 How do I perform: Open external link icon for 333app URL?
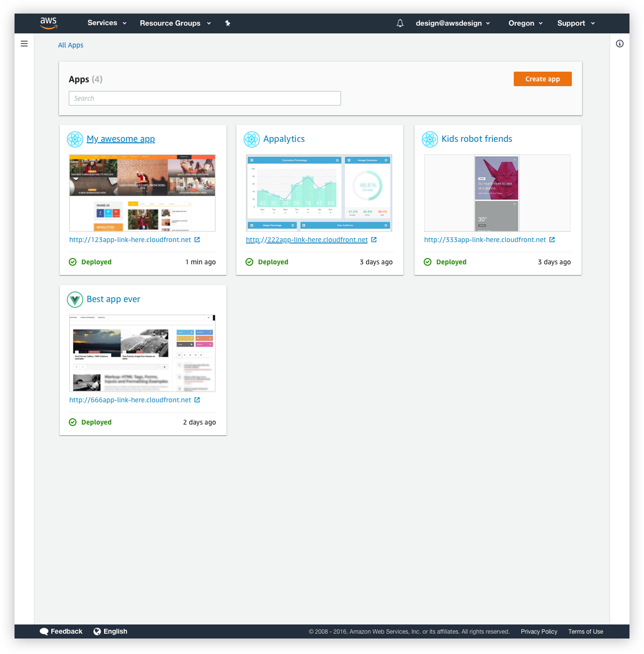pos(552,240)
